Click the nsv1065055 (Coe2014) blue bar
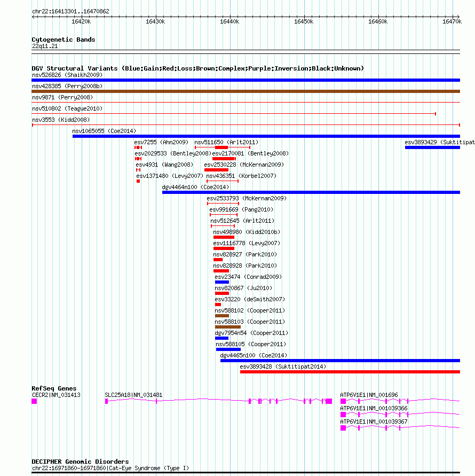 coord(266,136)
